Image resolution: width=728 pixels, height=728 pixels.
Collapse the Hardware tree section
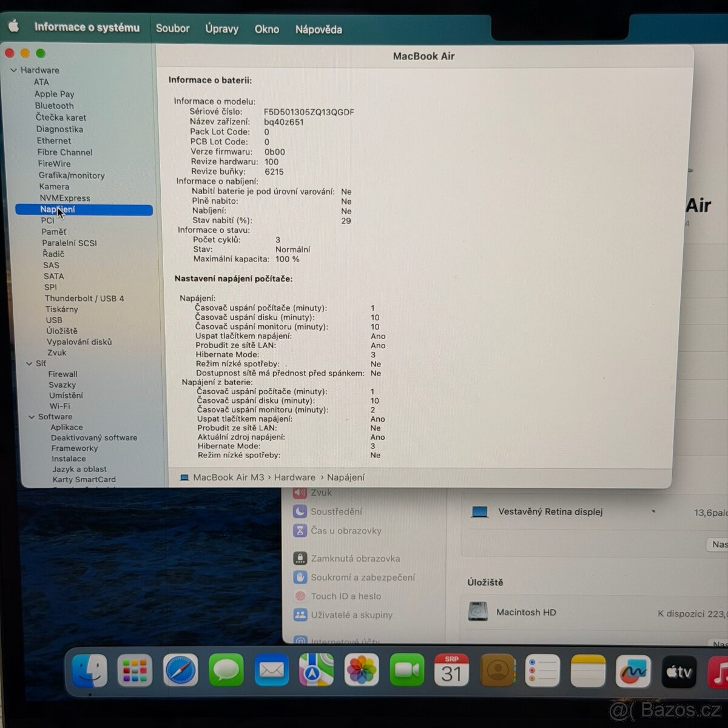pos(13,70)
